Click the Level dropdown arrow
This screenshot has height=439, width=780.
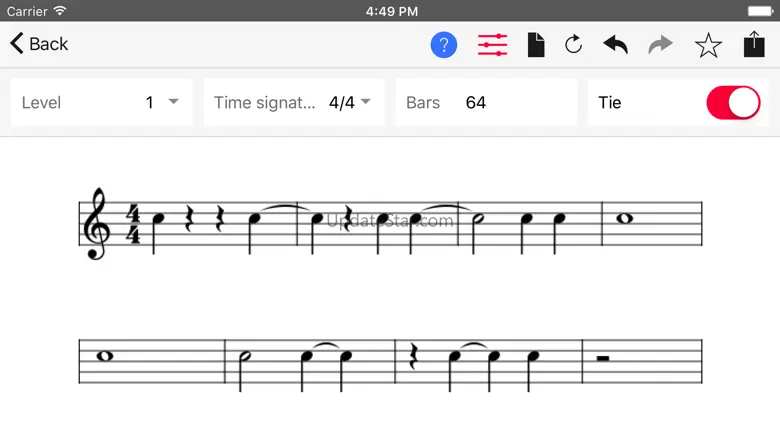tap(174, 102)
